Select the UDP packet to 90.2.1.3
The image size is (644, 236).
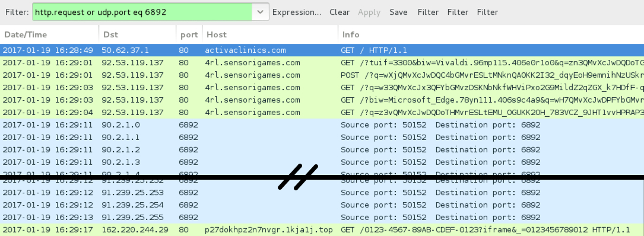(x=322, y=162)
